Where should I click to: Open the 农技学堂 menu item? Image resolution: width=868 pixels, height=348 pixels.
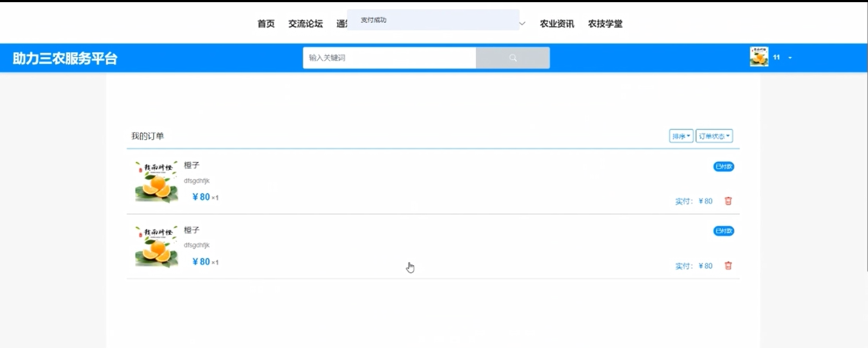605,24
